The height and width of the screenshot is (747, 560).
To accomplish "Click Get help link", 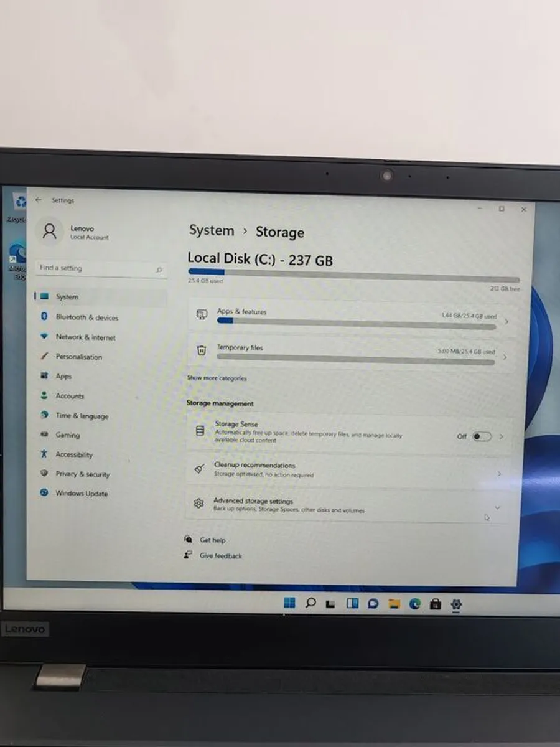I will [212, 540].
